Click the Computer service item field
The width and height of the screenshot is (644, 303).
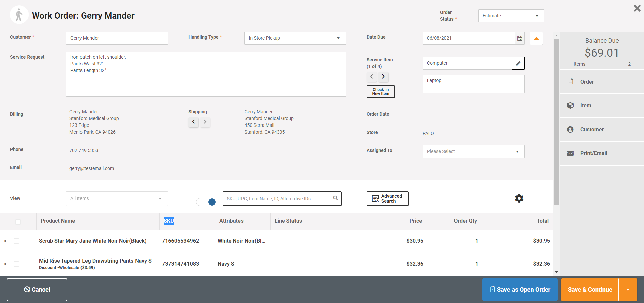click(x=467, y=63)
